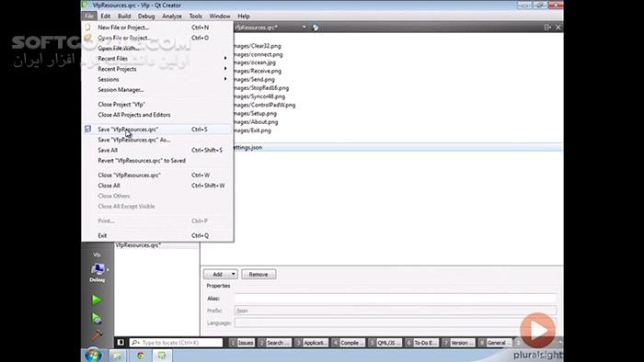The width and height of the screenshot is (644, 362).
Task: Expand the Sessions submenu
Action: coord(225,79)
